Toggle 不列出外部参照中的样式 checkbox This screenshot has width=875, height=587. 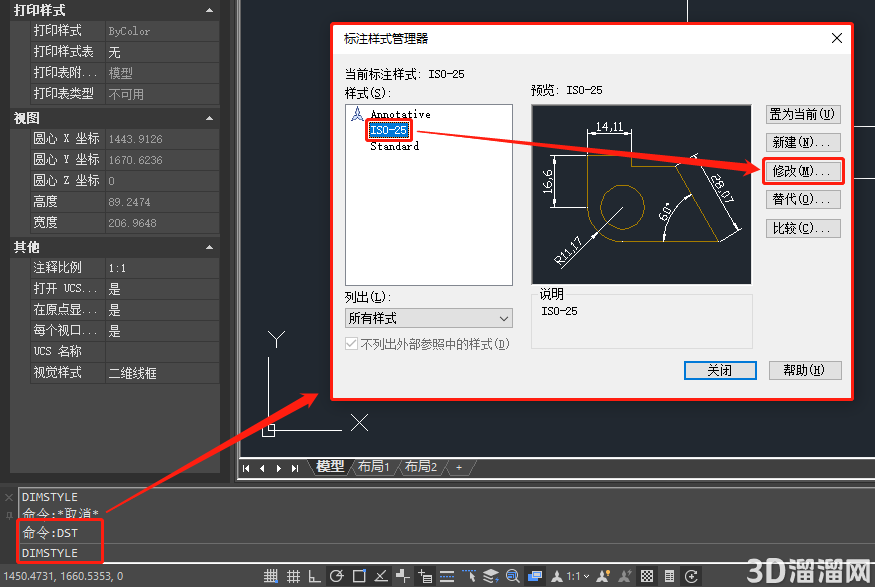click(352, 344)
